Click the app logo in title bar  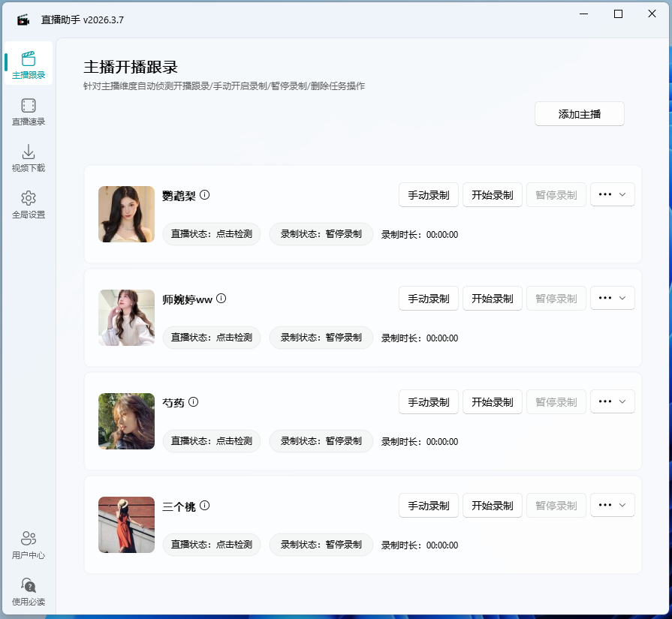coord(23,20)
